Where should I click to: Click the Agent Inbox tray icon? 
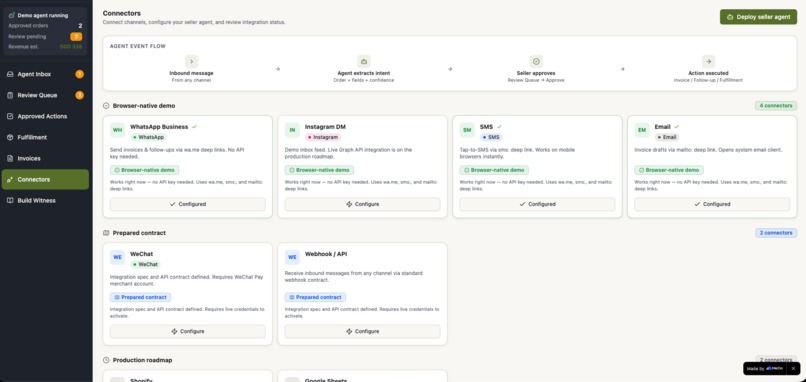(x=10, y=74)
